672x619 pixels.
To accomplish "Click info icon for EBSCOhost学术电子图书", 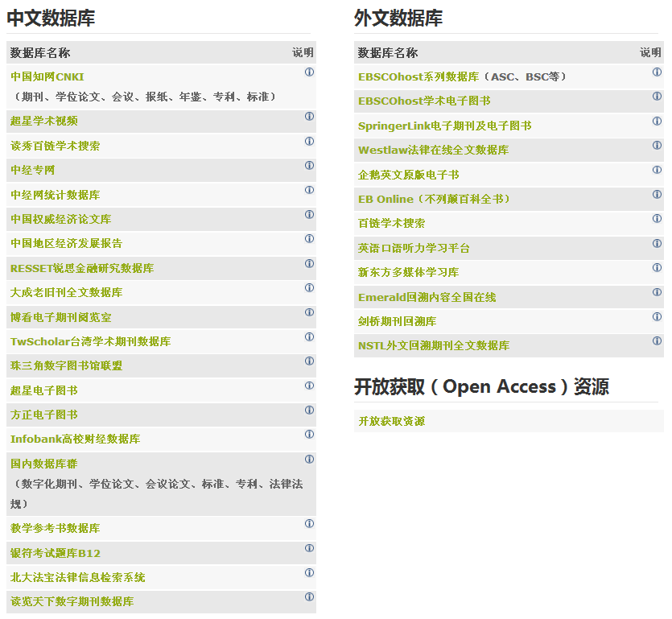I will tap(657, 97).
